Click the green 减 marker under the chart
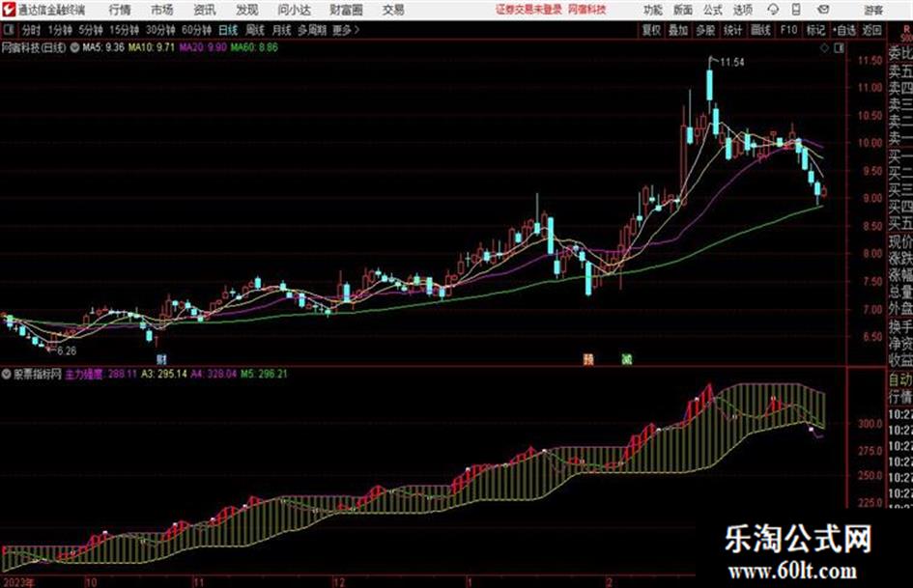The image size is (913, 588). [x=626, y=359]
